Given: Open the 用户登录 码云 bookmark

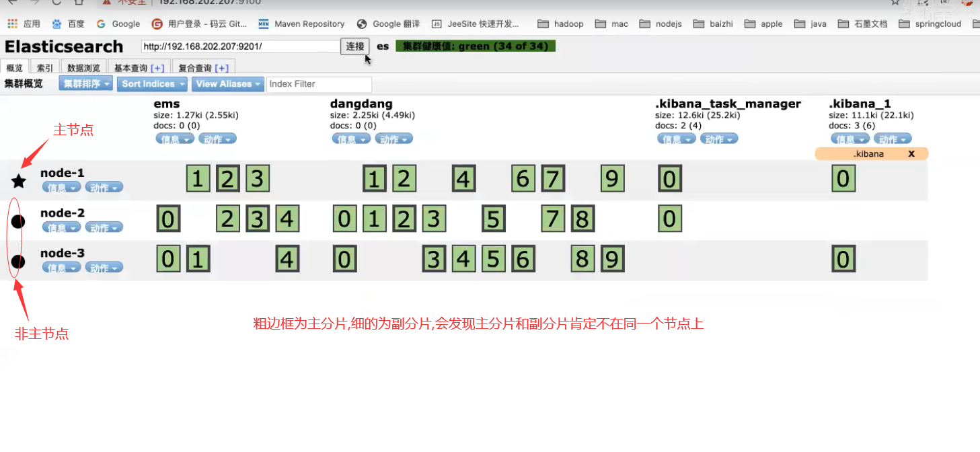Looking at the screenshot, I should click(199, 24).
